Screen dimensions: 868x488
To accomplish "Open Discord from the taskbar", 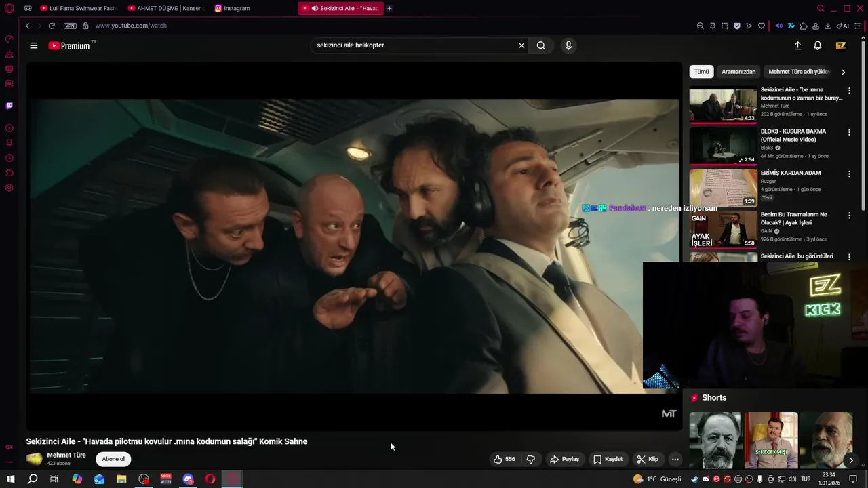I will pos(188,479).
